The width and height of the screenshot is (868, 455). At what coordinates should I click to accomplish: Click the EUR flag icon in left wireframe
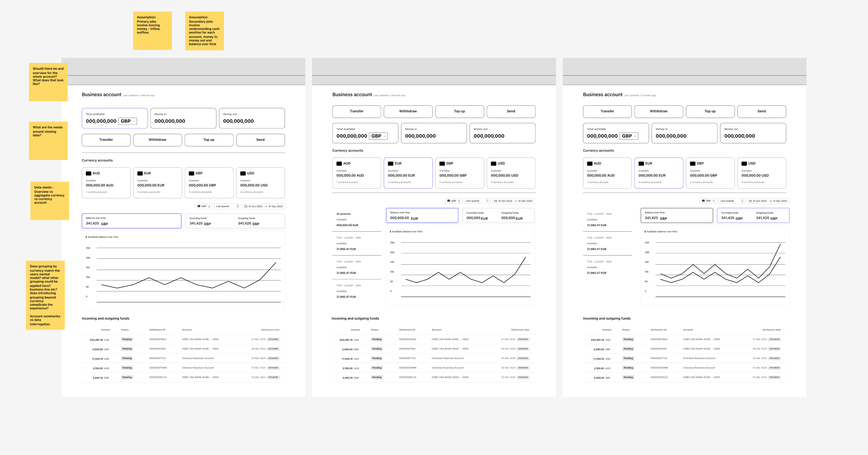140,173
